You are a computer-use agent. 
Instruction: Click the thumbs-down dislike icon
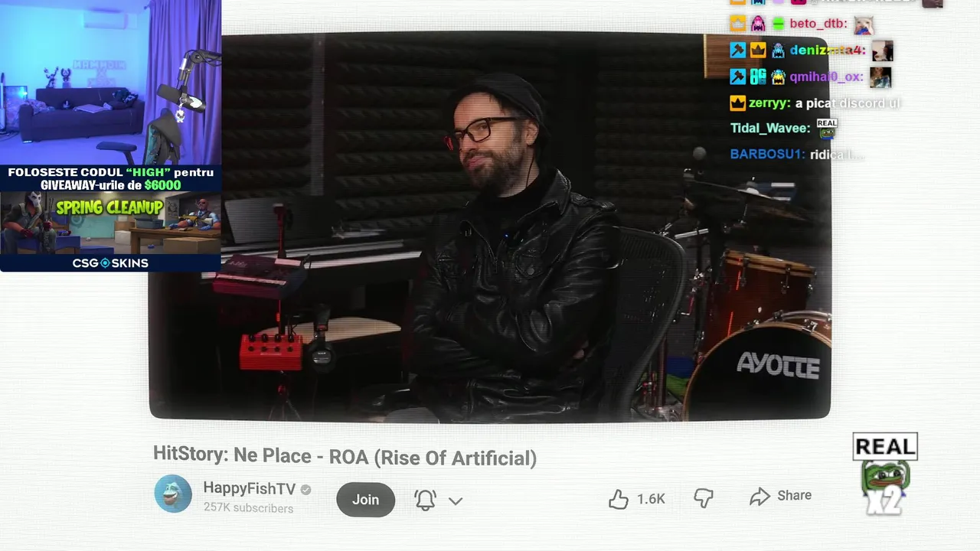[704, 499]
